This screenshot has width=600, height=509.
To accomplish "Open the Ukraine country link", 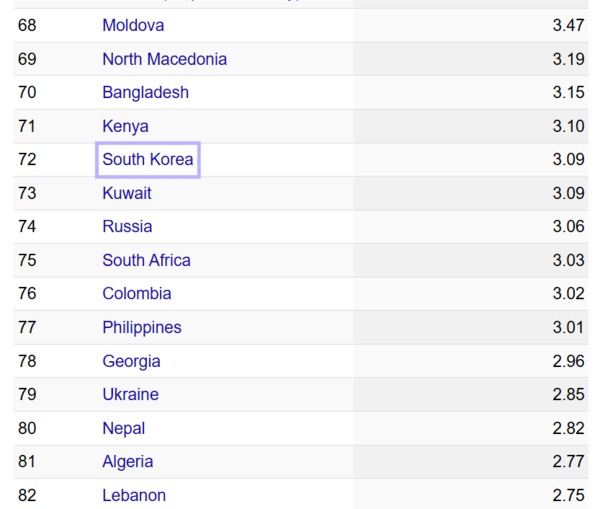I will 130,394.
